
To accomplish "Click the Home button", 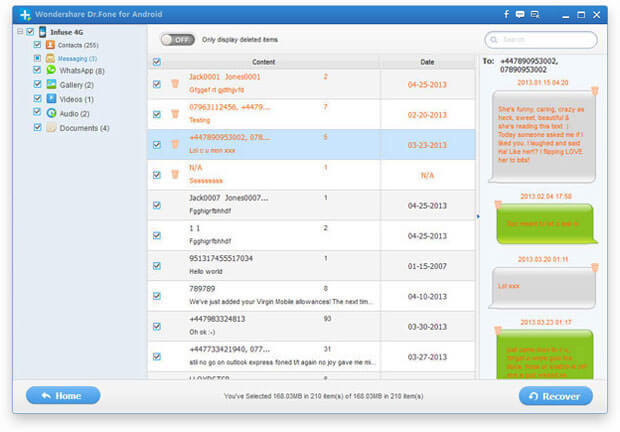I will point(63,396).
